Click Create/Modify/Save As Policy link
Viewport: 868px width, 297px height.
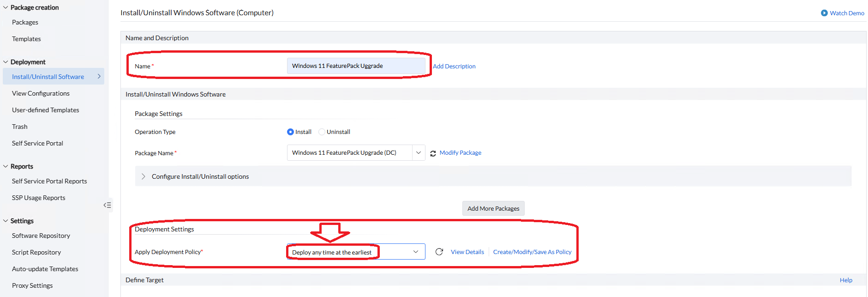click(532, 252)
